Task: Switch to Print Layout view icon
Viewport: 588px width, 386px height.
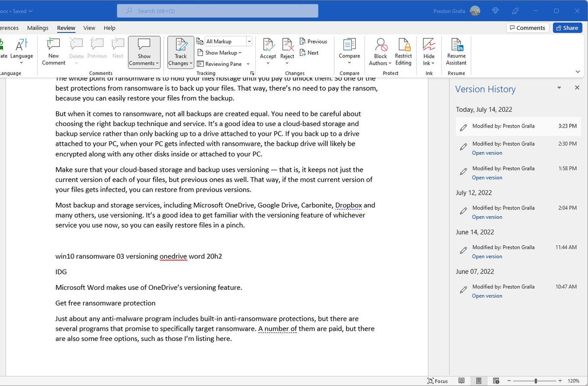Action: (479, 381)
